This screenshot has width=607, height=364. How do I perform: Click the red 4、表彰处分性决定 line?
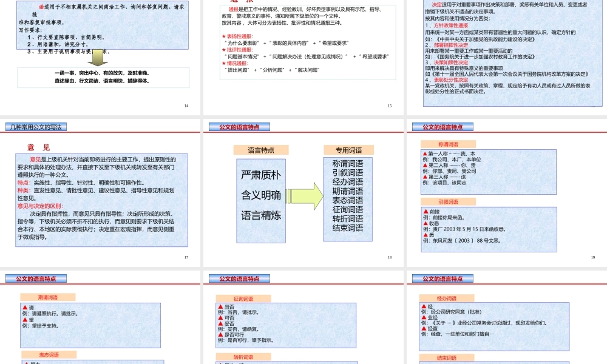(x=447, y=79)
